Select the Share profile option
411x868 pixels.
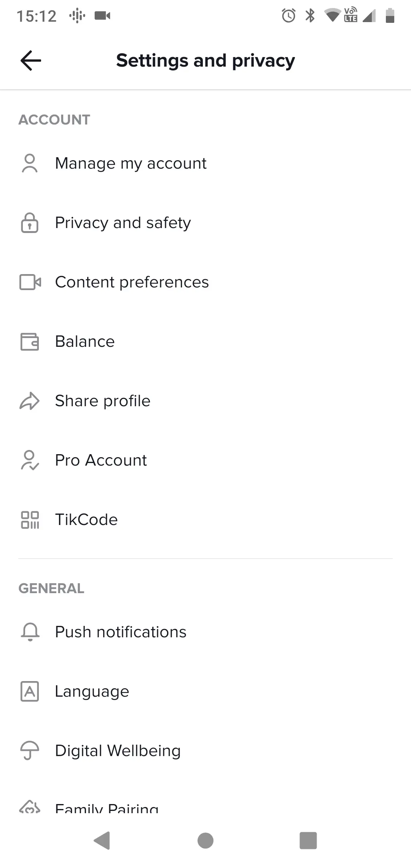(x=103, y=401)
